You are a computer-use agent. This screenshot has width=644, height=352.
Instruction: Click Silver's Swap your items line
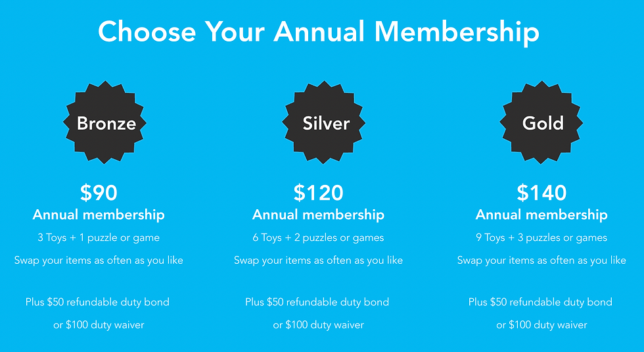(318, 261)
